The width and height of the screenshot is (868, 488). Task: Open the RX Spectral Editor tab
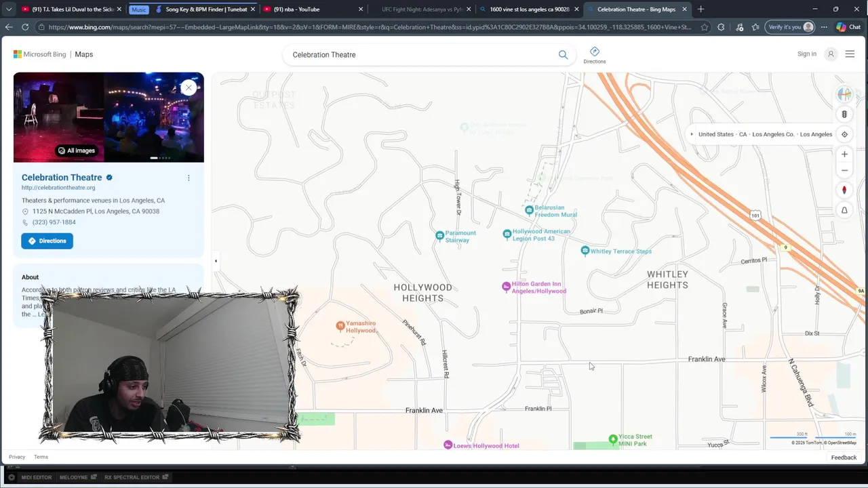[135, 477]
